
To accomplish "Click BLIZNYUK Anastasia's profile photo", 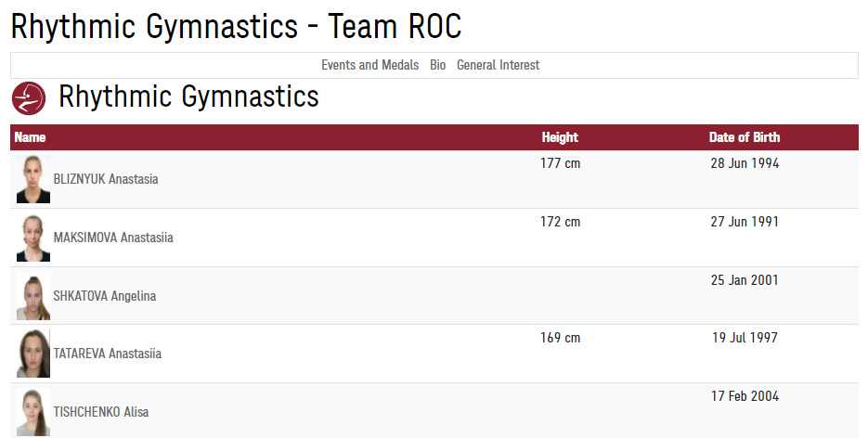I will coord(33,180).
